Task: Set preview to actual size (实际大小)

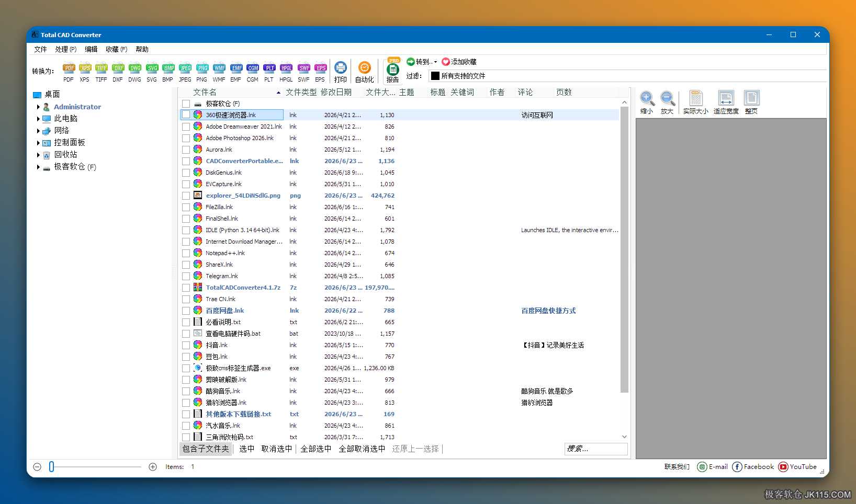Action: (x=696, y=102)
